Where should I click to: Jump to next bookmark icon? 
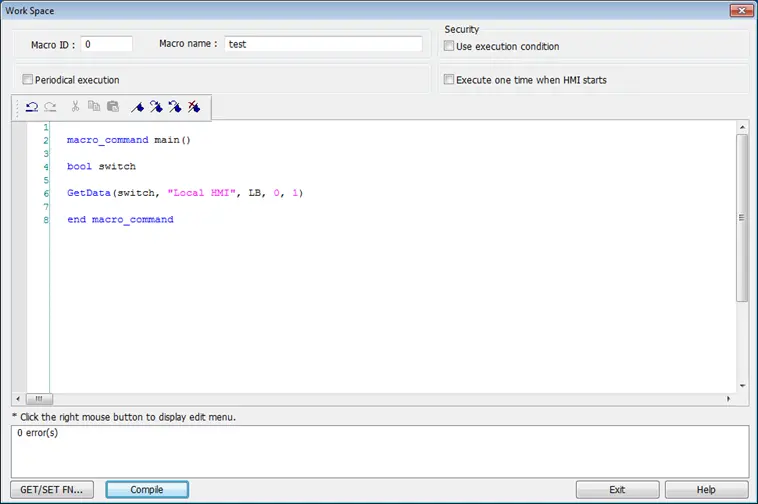coord(156,107)
